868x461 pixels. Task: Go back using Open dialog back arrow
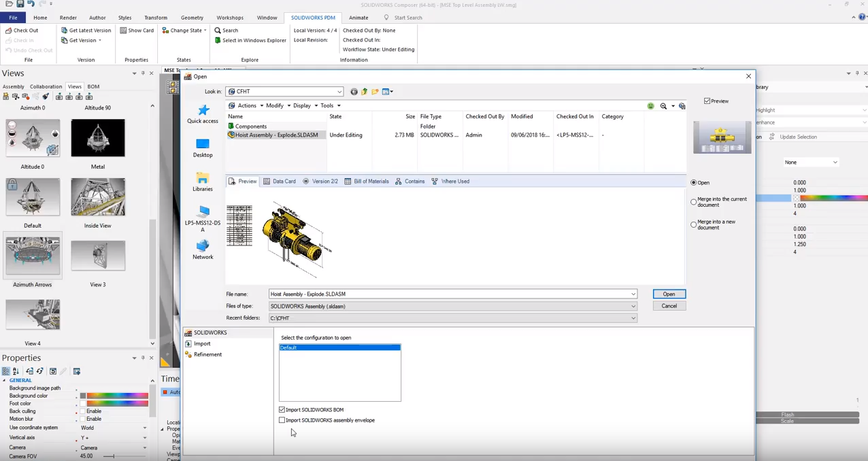pos(354,92)
